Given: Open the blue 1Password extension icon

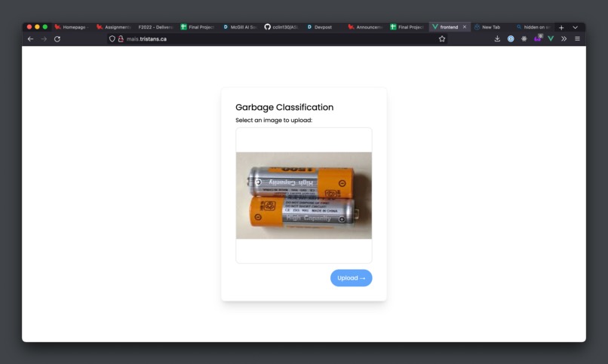Looking at the screenshot, I should (511, 38).
